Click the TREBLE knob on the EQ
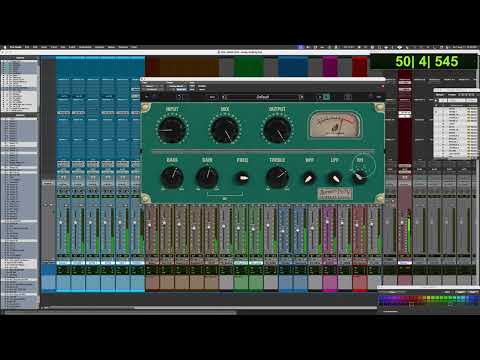Image resolution: width=480 pixels, height=360 pixels. pyautogui.click(x=277, y=177)
